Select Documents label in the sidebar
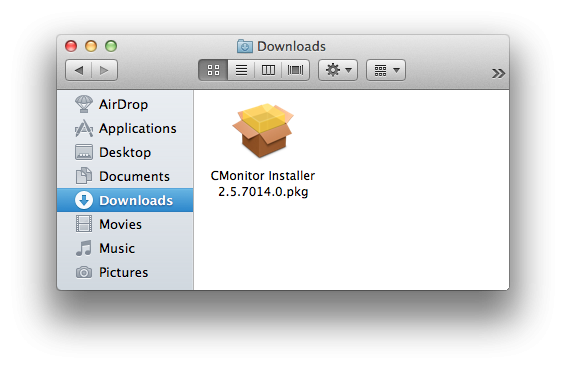Screen dimensions: 566x369 pos(134,177)
